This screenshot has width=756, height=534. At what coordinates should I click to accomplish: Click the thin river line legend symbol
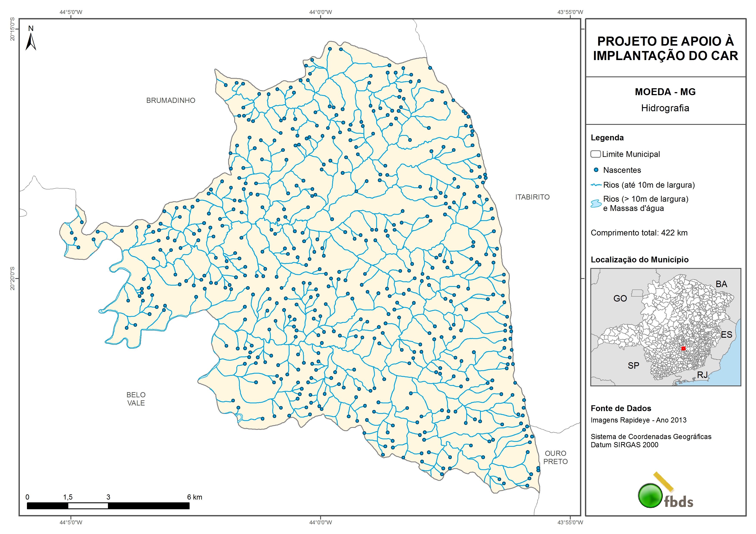(596, 185)
